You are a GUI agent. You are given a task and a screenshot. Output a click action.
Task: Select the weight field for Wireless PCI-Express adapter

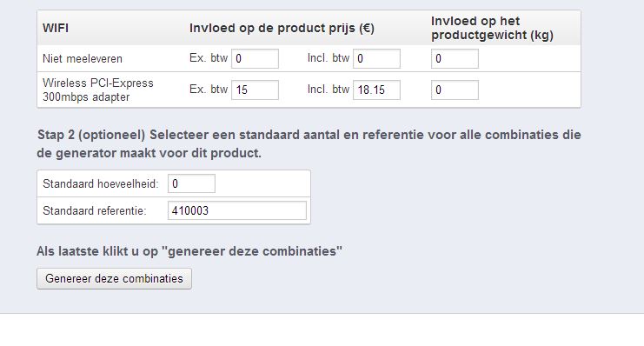[455, 90]
